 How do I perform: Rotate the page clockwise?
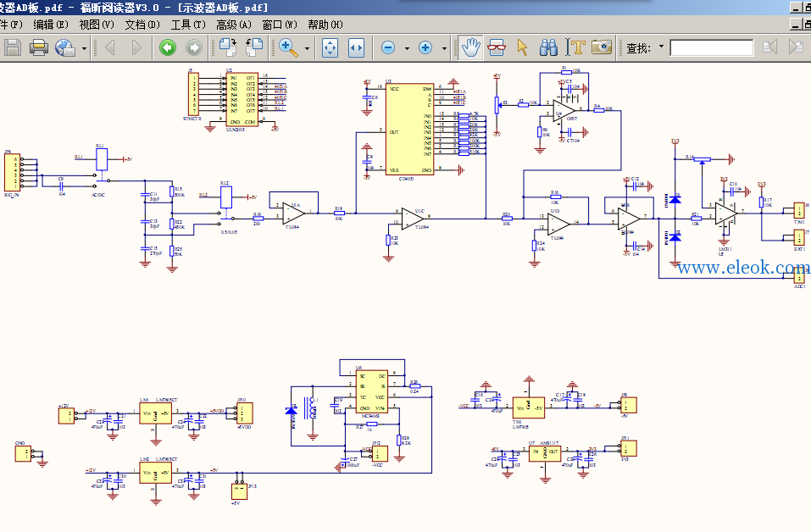[x=228, y=47]
